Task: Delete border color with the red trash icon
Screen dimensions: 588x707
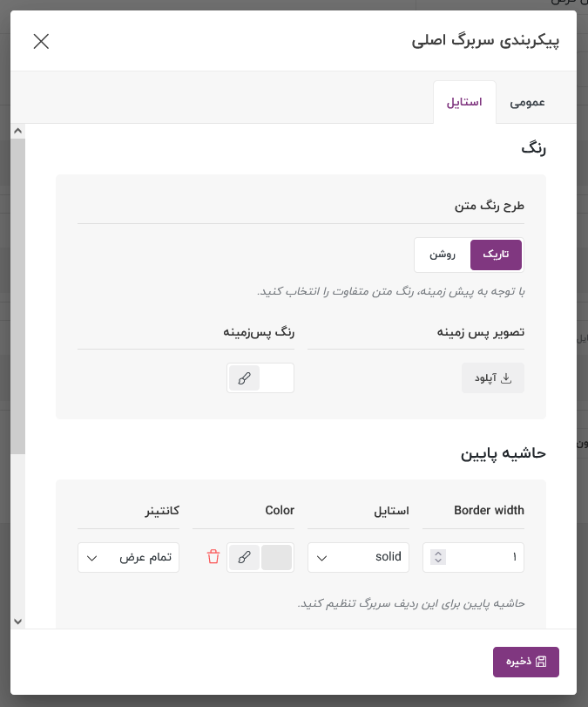Action: pyautogui.click(x=213, y=557)
